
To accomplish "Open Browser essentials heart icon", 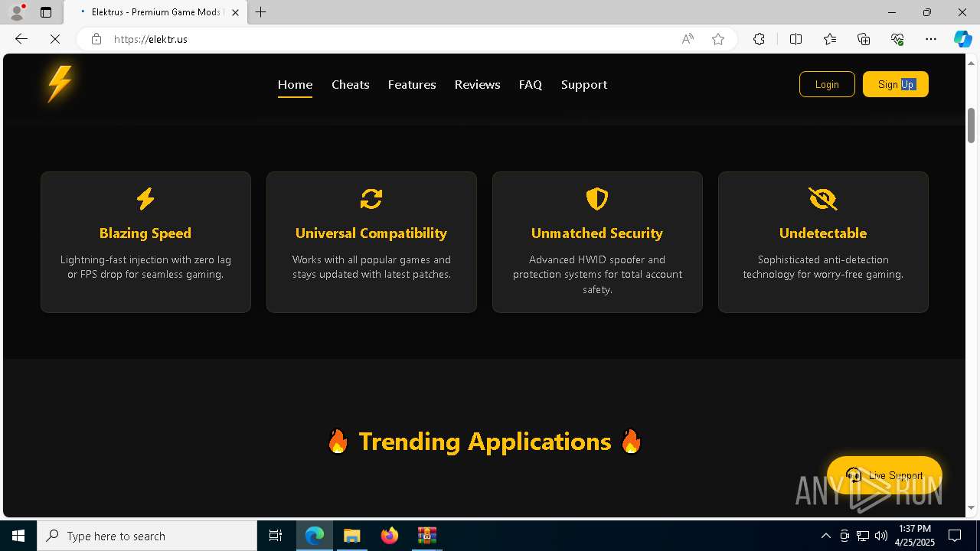I will pos(897,39).
